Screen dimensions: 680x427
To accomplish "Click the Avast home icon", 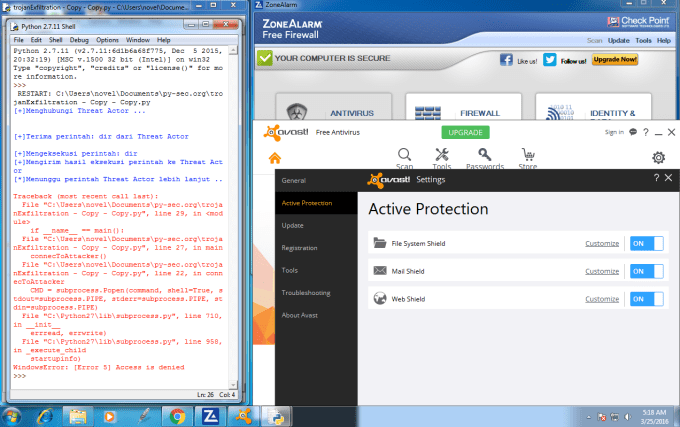I will 275,157.
